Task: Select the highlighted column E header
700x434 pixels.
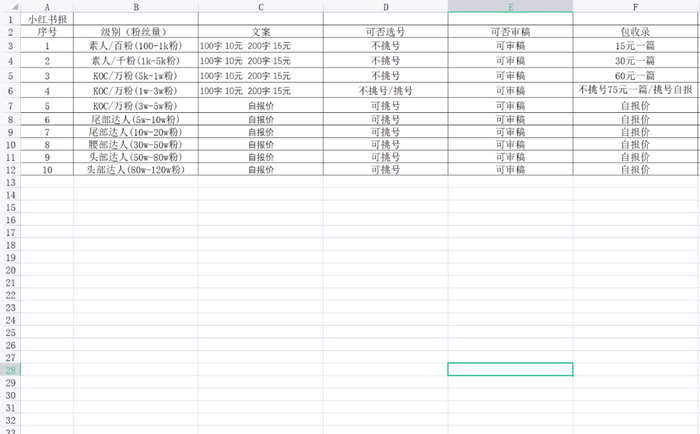Action: (x=510, y=7)
